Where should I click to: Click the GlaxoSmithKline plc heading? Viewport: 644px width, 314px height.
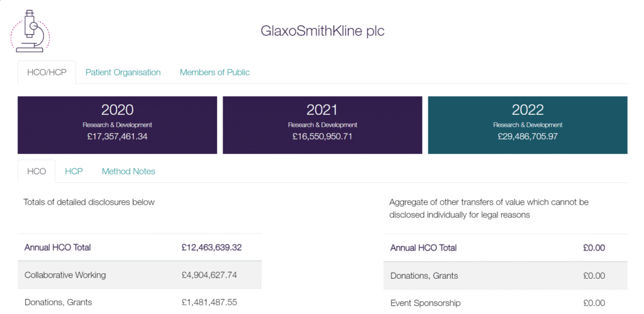(x=323, y=31)
